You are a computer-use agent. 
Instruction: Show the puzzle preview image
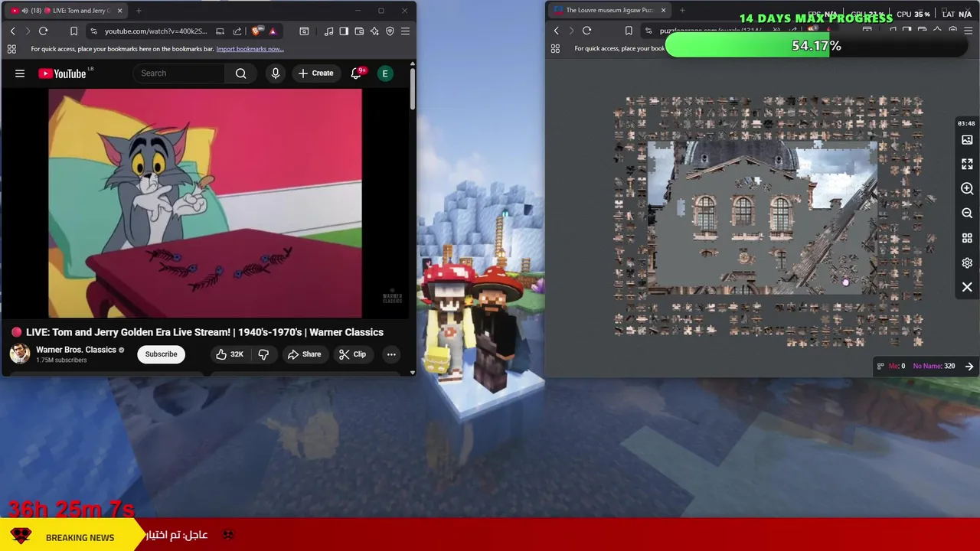[x=967, y=140]
